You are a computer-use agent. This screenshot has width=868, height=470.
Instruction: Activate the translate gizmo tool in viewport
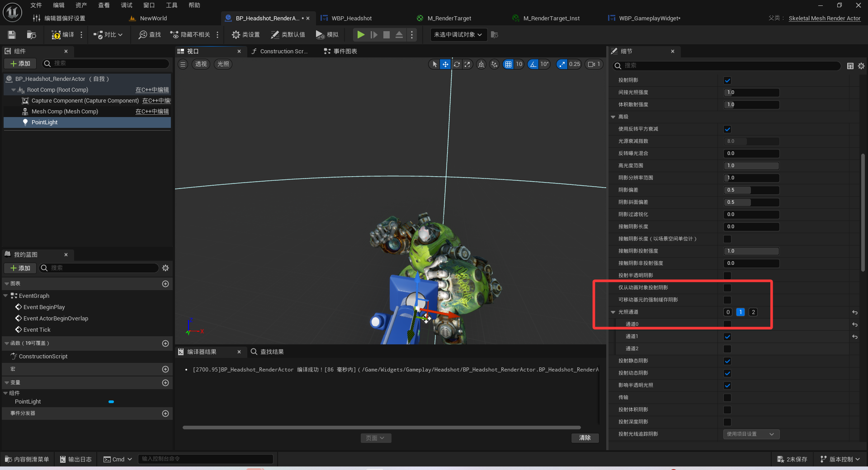pyautogui.click(x=445, y=64)
